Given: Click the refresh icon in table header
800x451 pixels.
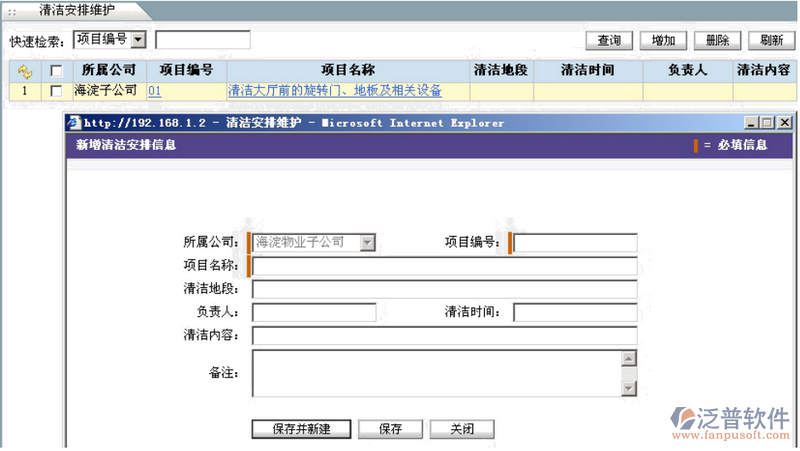Looking at the screenshot, I should (25, 71).
